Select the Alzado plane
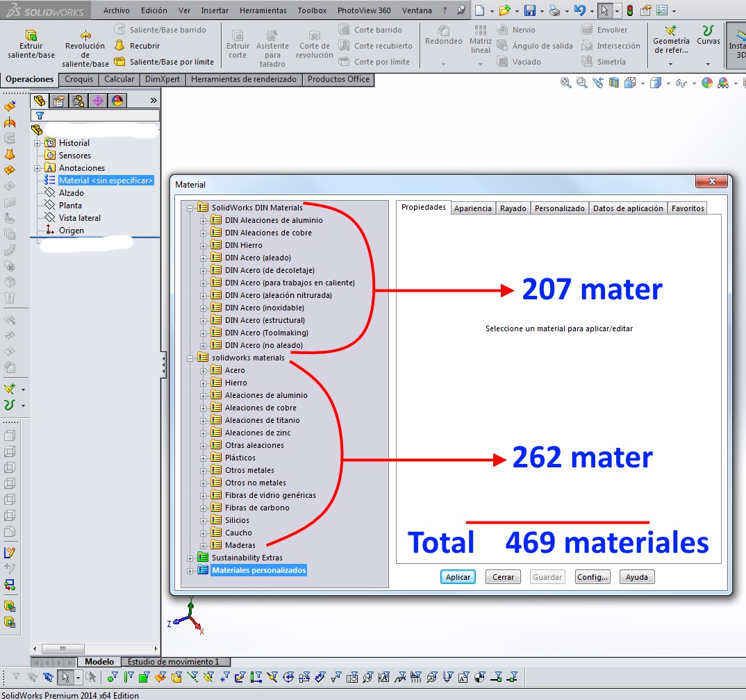Screen dimensions: 746x700 [72, 192]
